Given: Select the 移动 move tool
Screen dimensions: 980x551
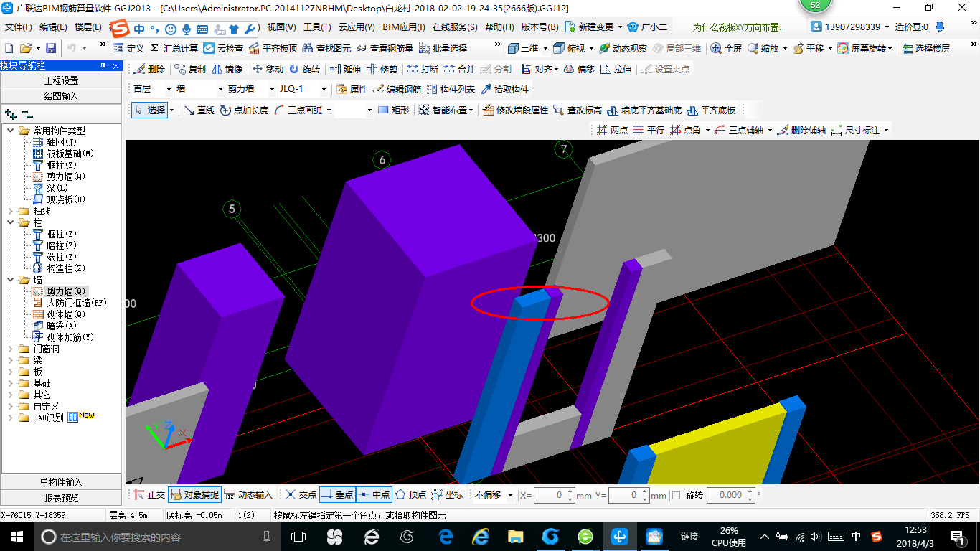Looking at the screenshot, I should pos(268,70).
